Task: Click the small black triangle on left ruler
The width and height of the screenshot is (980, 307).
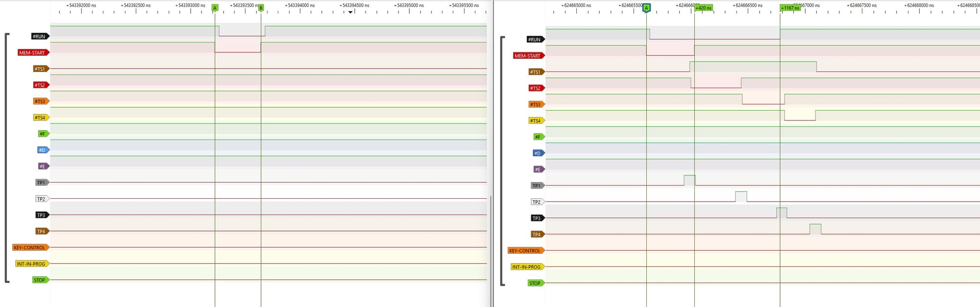Action: click(x=350, y=12)
